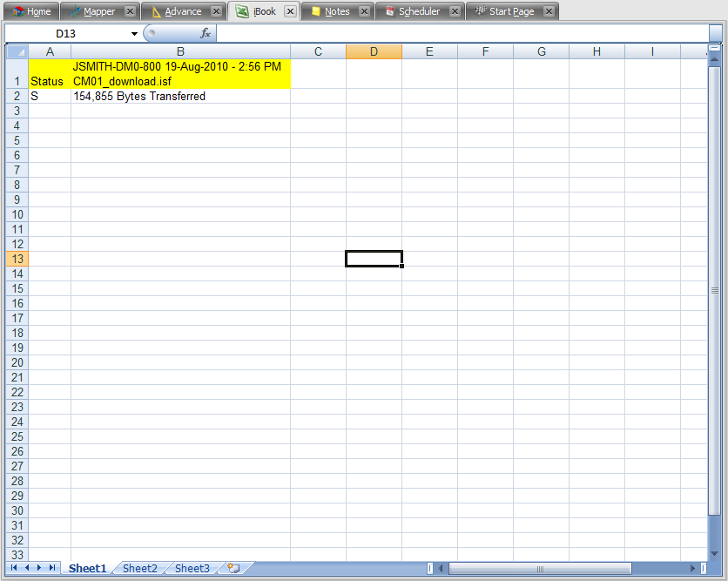Switch to the Sheet2 worksheet tab
Image resolution: width=728 pixels, height=581 pixels.
tap(140, 568)
